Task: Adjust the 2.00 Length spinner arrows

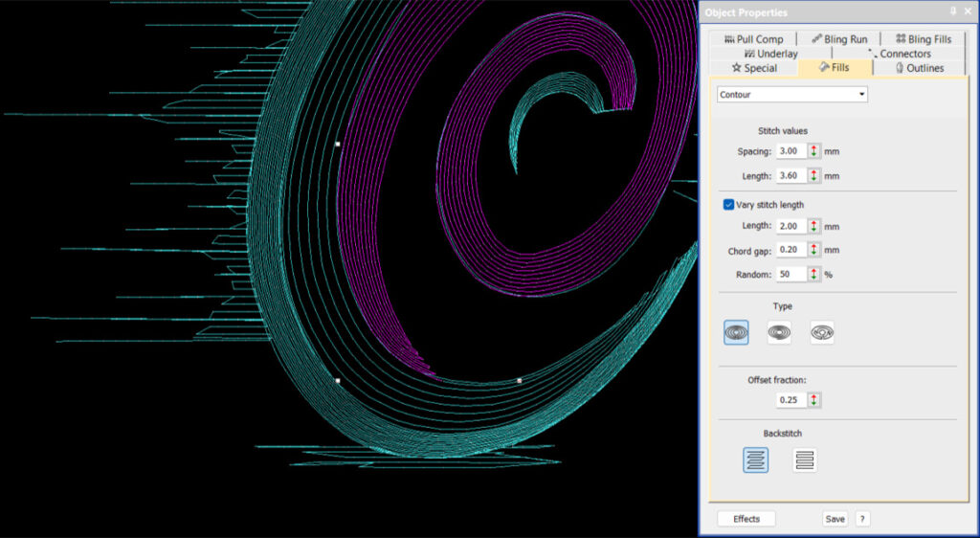Action: [x=813, y=226]
